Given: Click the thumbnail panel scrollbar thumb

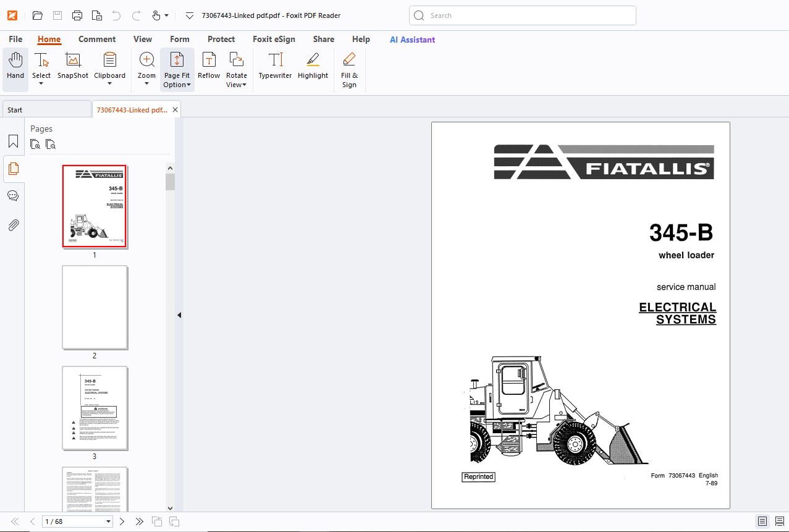Looking at the screenshot, I should (170, 182).
